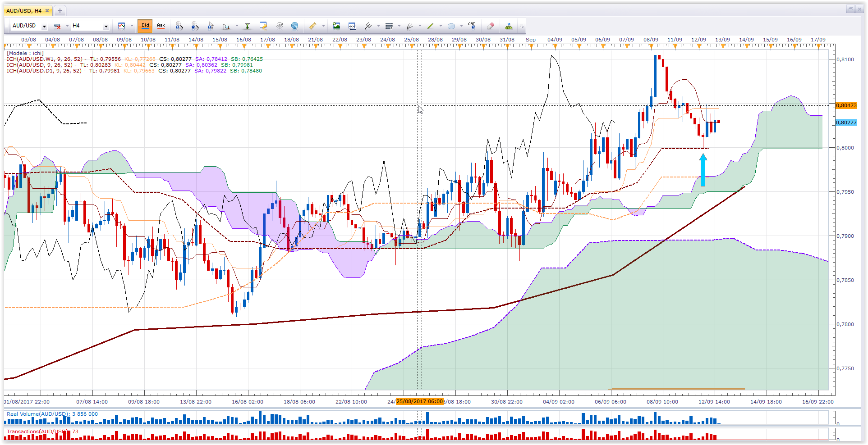Image resolution: width=868 pixels, height=445 pixels.
Task: Click the chart window overlay icon
Action: click(x=353, y=26)
